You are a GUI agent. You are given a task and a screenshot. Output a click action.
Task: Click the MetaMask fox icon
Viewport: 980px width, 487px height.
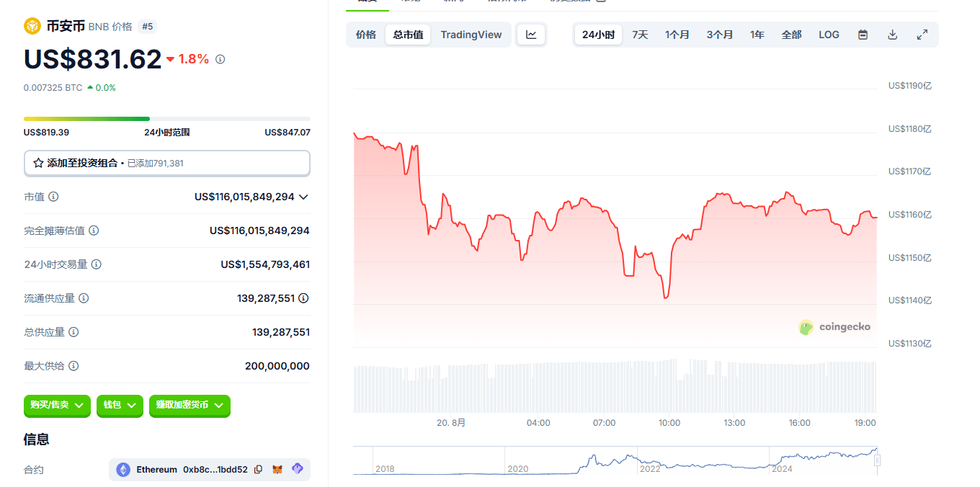[277, 470]
